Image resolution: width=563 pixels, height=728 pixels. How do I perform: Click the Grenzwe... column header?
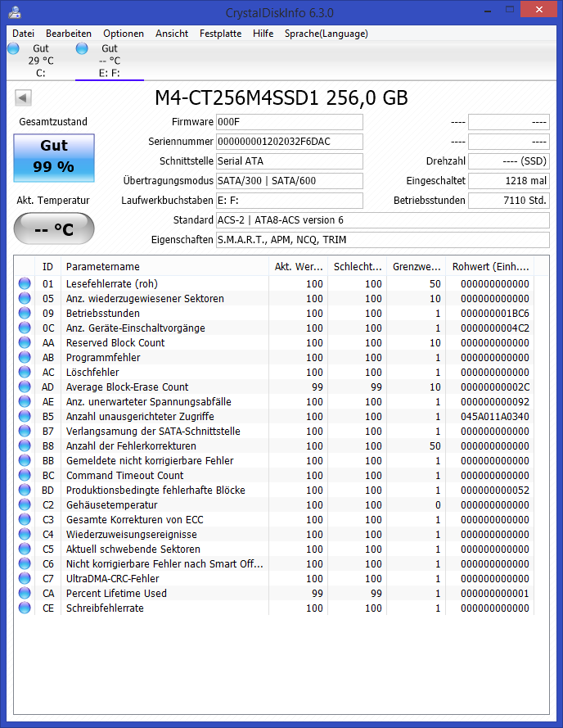(x=417, y=266)
